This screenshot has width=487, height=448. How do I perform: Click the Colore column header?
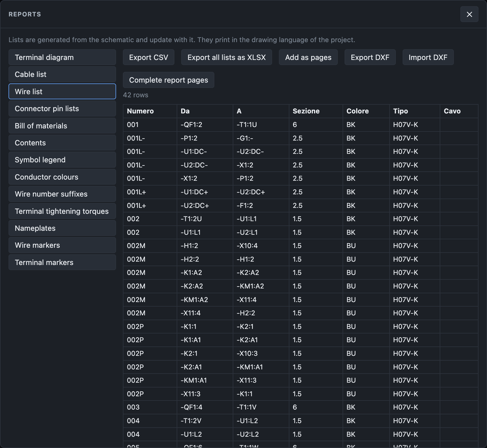pos(366,111)
